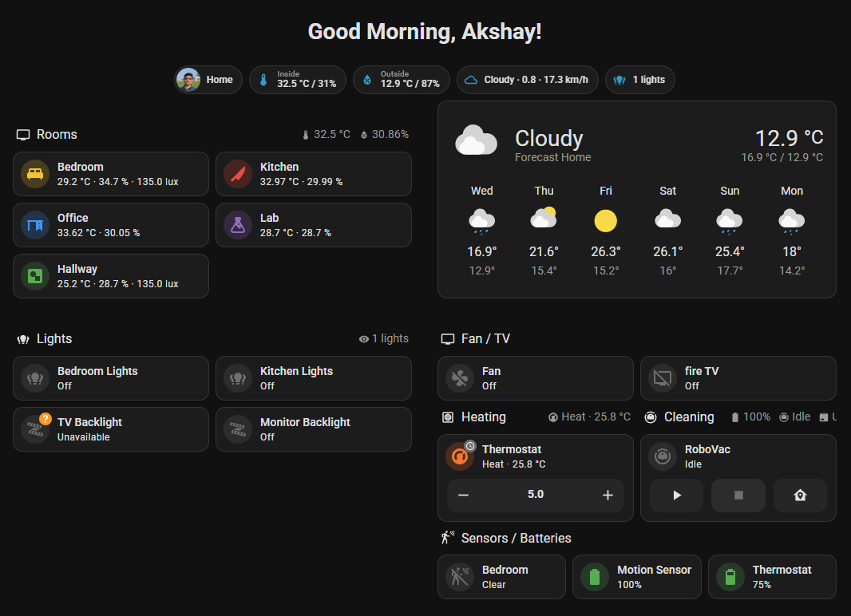Decrease the thermostat value with minus

click(x=463, y=495)
